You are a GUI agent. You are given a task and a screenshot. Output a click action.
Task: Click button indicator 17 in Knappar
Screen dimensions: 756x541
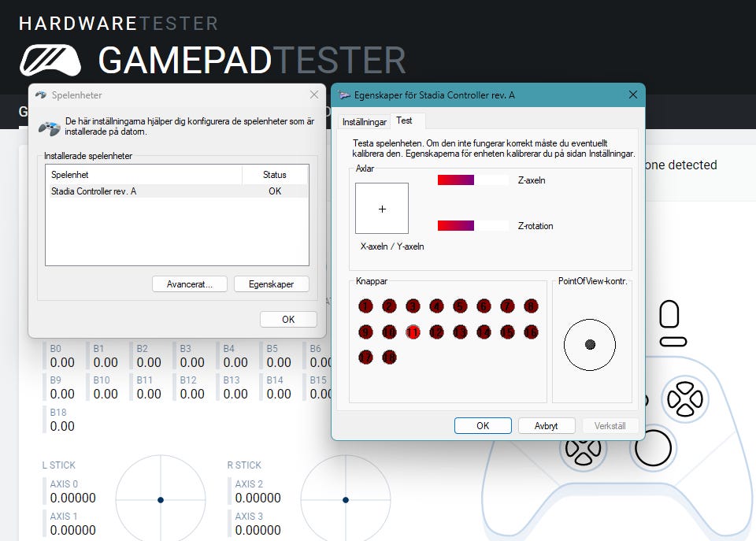click(x=365, y=358)
